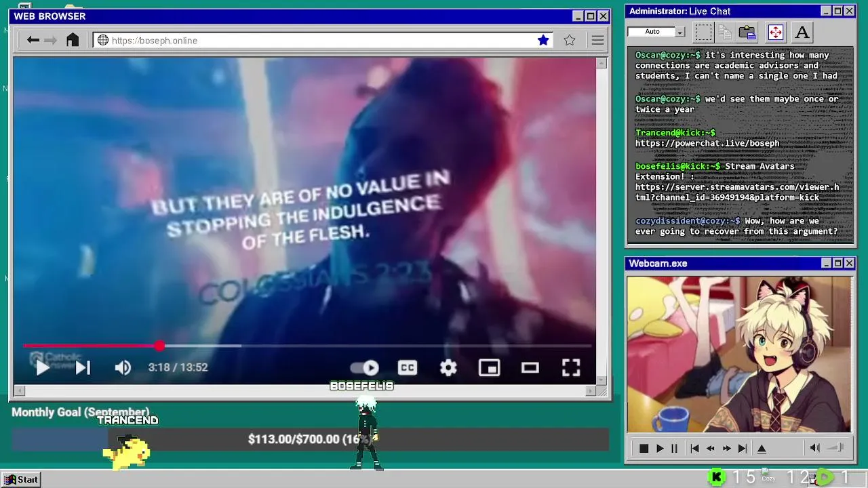Pause playback in Webcam.exe
Viewport: 868px width, 488px height.
coord(674,449)
